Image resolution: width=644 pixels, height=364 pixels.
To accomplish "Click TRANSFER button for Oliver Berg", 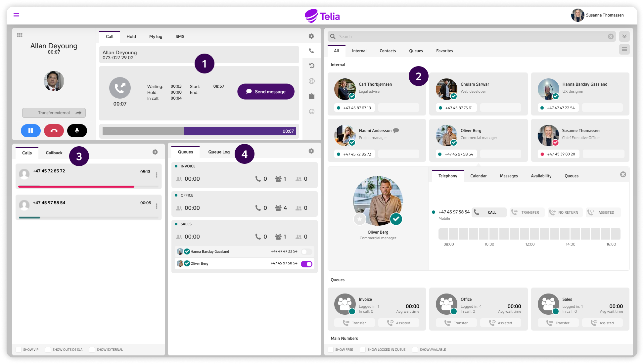I will pos(527,212).
